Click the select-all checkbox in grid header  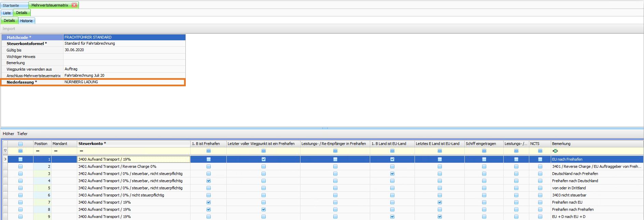tap(20, 144)
